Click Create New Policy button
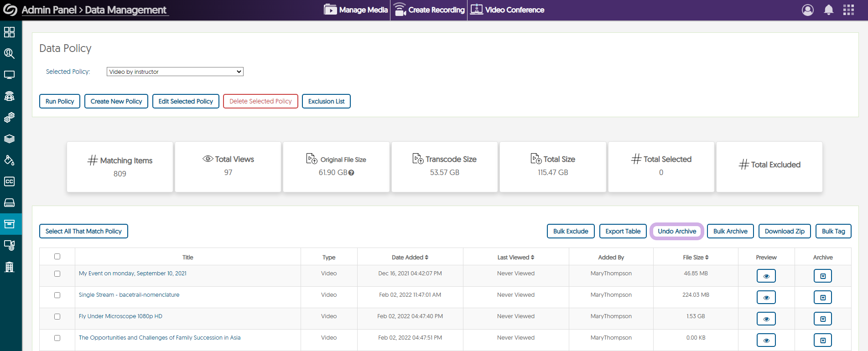The width and height of the screenshot is (868, 351). coord(116,101)
